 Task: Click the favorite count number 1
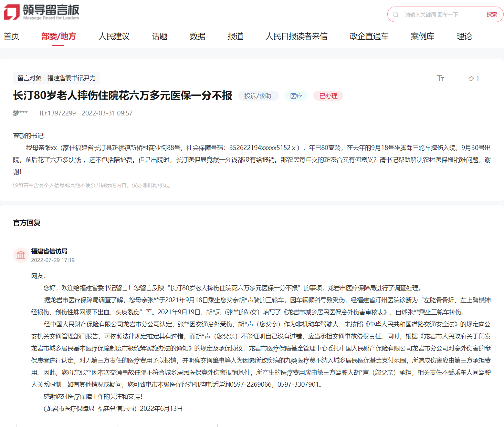(477, 79)
